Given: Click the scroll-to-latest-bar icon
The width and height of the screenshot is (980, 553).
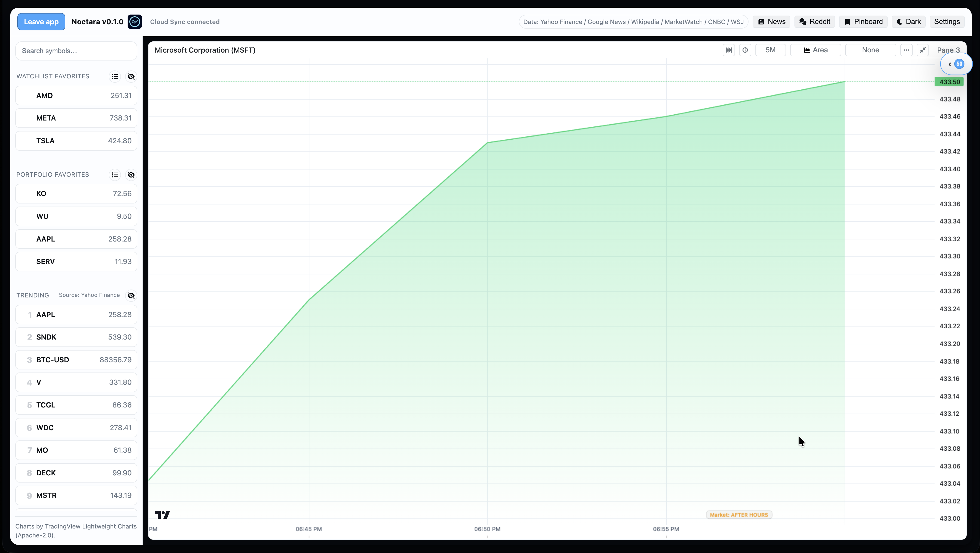Looking at the screenshot, I should [729, 50].
